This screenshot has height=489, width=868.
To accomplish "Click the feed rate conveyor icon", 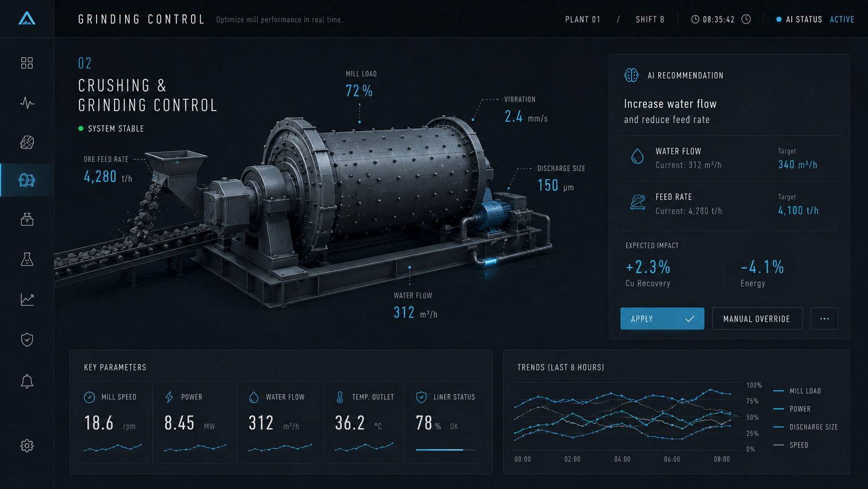I will click(638, 202).
